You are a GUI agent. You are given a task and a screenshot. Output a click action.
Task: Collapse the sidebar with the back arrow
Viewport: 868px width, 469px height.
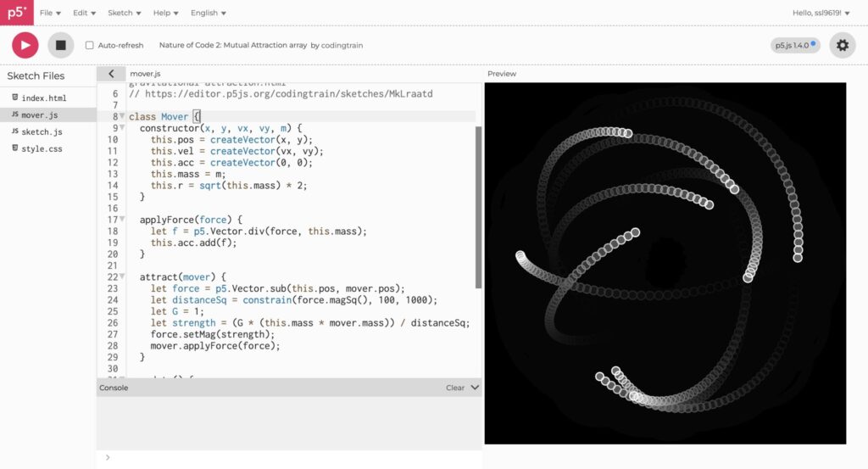coord(111,74)
